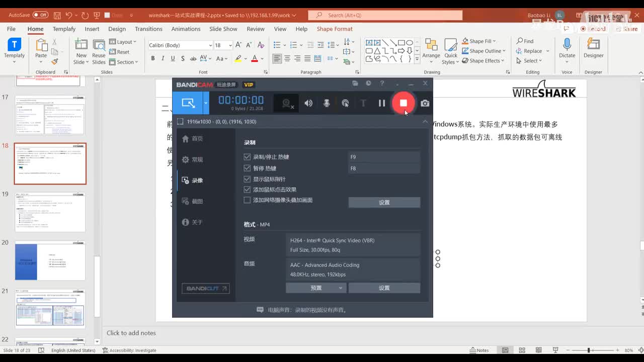Select Bandicam rectangle screen recording mode
The image size is (644, 362).
(x=188, y=103)
